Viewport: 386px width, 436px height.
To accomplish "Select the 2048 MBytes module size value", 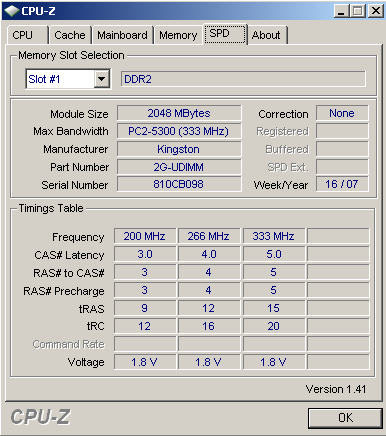I will tap(179, 113).
